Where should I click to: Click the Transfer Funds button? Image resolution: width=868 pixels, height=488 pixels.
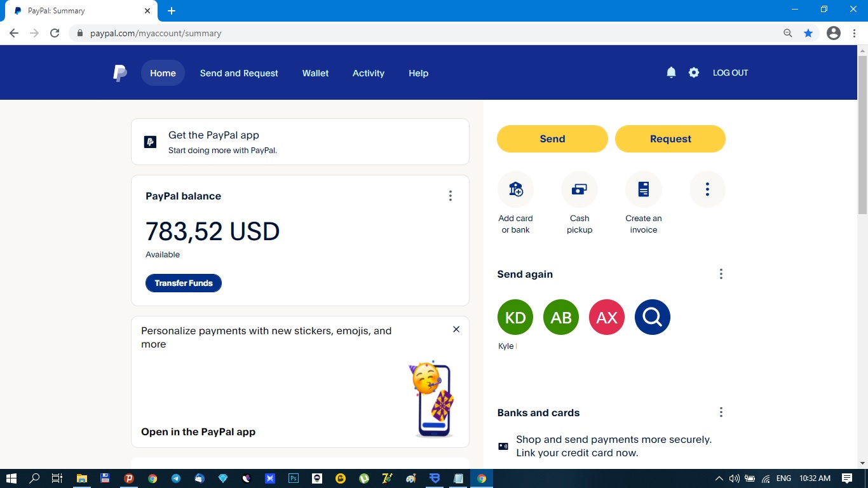point(184,283)
